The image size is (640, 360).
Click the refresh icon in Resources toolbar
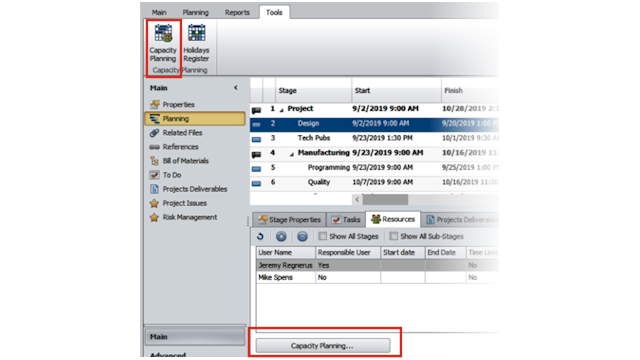[x=260, y=236]
